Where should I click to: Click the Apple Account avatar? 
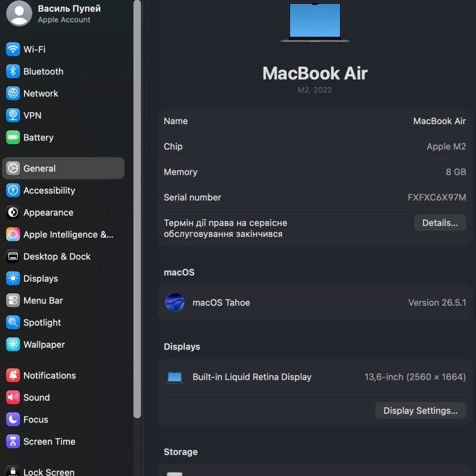click(19, 13)
